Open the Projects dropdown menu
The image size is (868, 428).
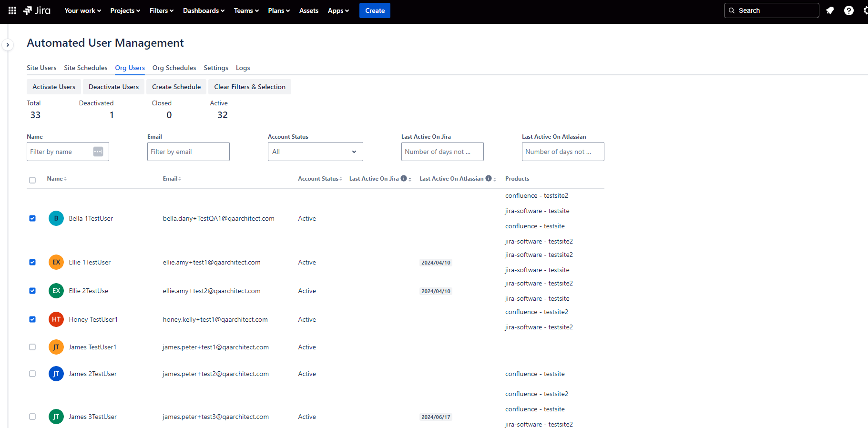125,10
